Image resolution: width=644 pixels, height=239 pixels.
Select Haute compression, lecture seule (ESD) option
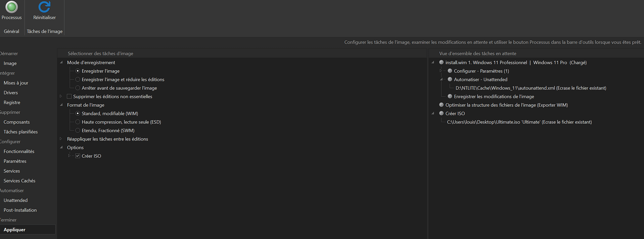[78, 122]
